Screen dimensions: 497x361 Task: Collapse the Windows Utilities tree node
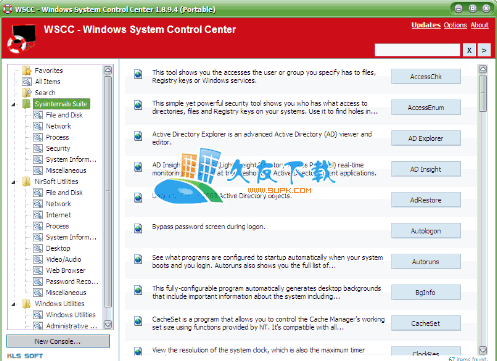(x=14, y=304)
